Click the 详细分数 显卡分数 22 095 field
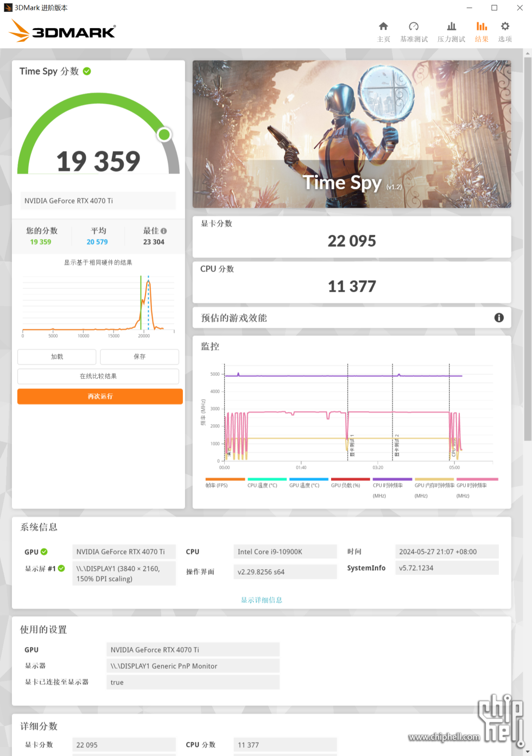 tap(124, 745)
